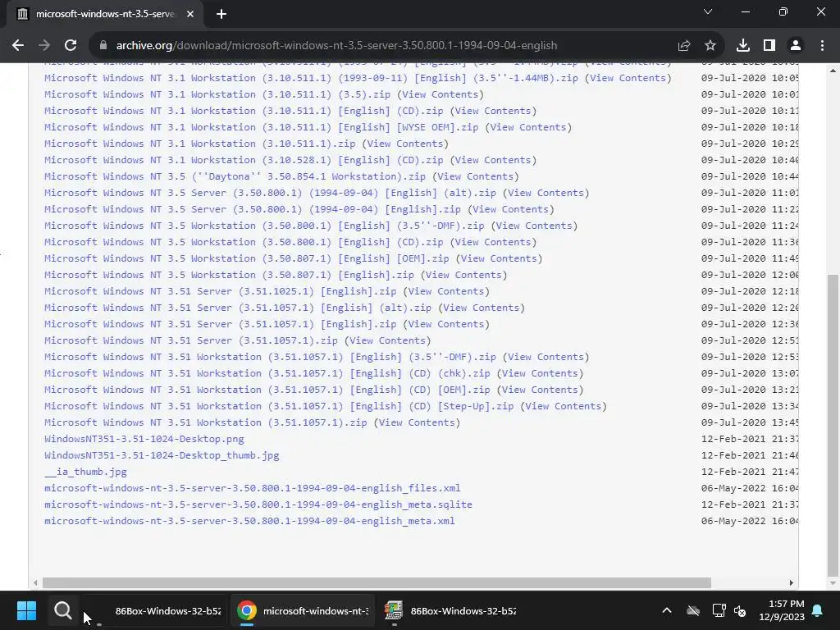Open Chrome profile avatar
840x630 pixels.
pyautogui.click(x=796, y=46)
